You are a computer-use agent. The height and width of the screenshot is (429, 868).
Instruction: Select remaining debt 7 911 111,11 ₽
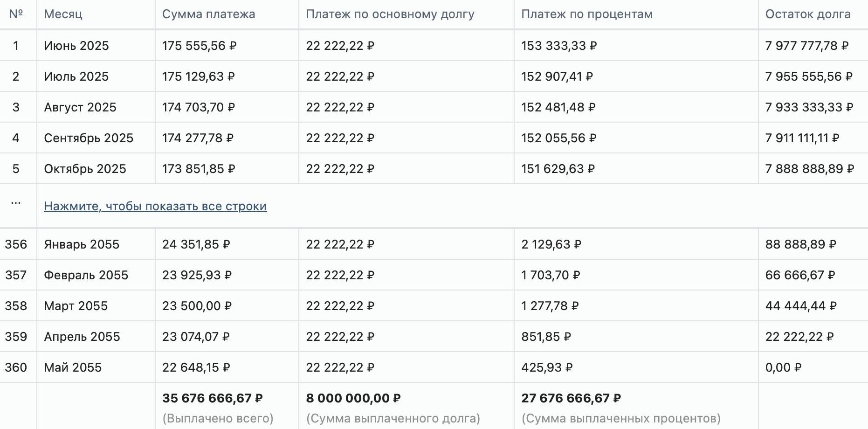coord(802,138)
